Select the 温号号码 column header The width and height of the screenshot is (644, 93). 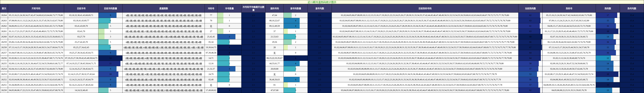click(x=274, y=9)
